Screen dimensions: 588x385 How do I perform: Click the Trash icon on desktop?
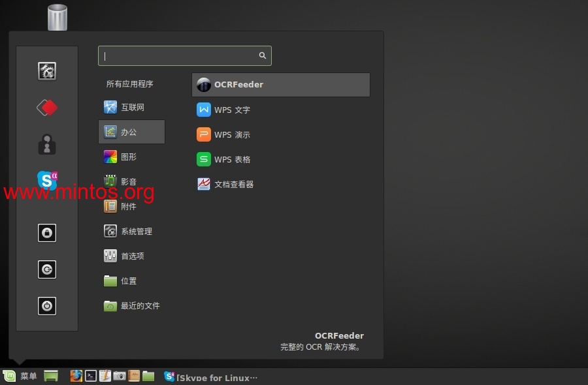coord(57,17)
